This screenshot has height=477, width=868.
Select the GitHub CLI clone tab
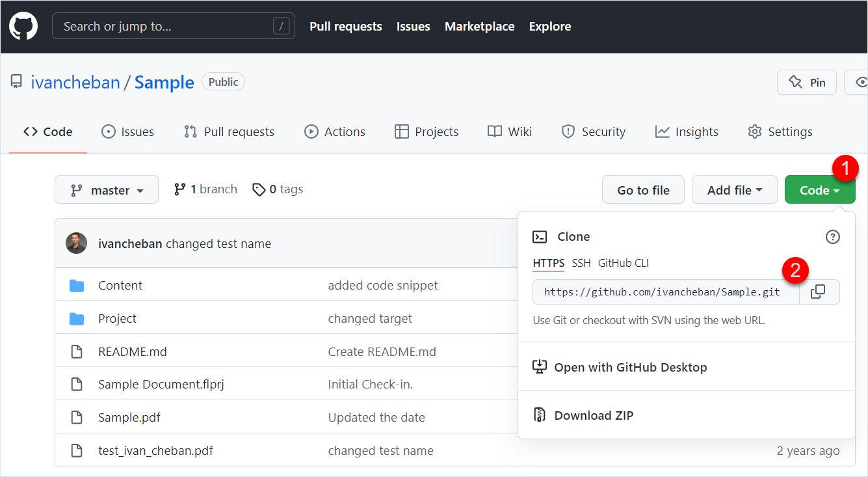(623, 263)
